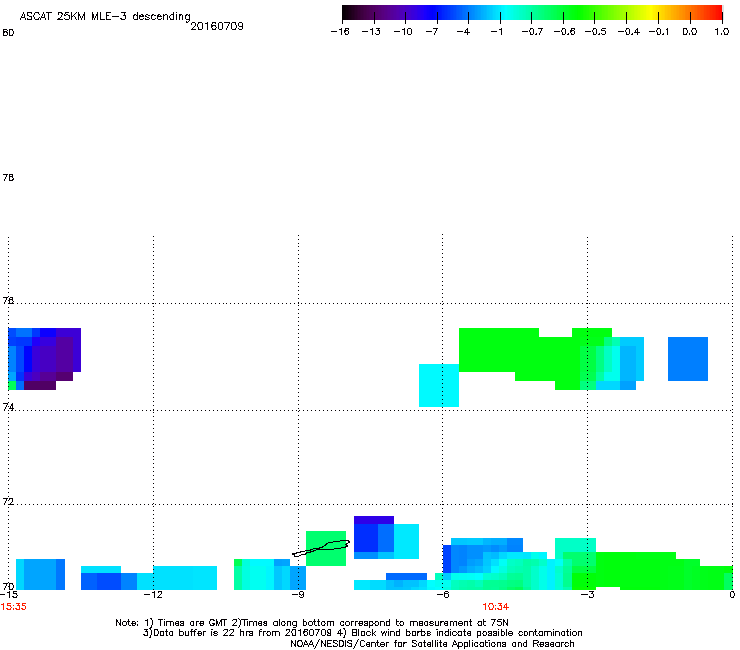Viewport: 740px width, 650px height.
Task: Click the note line about the 22 hrs data buffer
Action: (362, 633)
